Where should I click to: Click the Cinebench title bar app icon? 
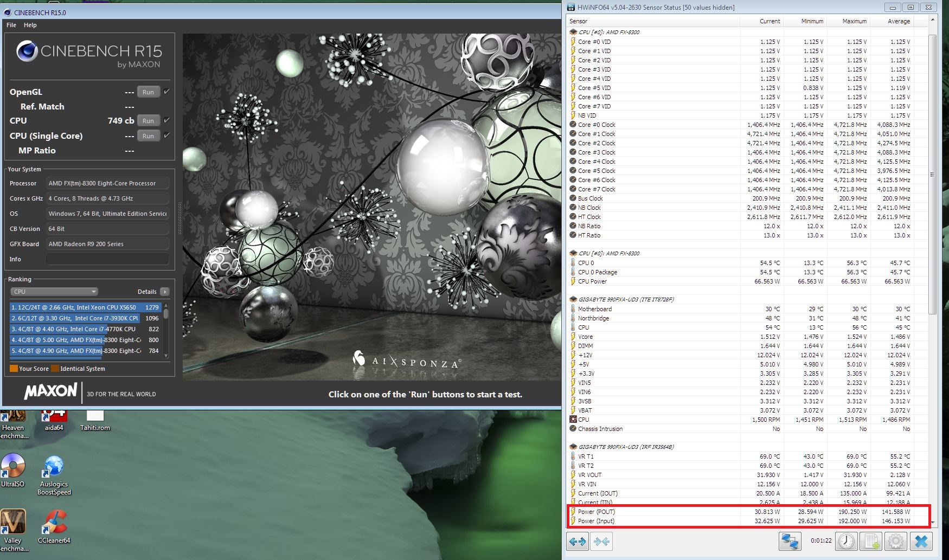pyautogui.click(x=8, y=12)
